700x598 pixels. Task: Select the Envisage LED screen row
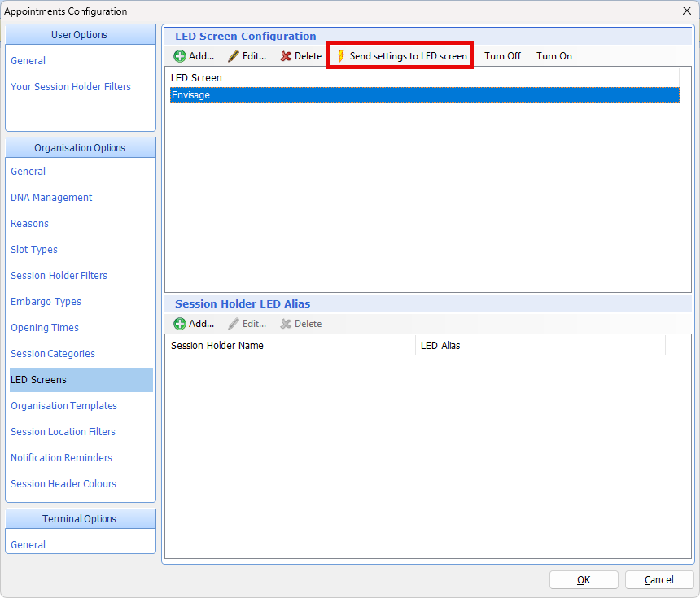tap(423, 95)
